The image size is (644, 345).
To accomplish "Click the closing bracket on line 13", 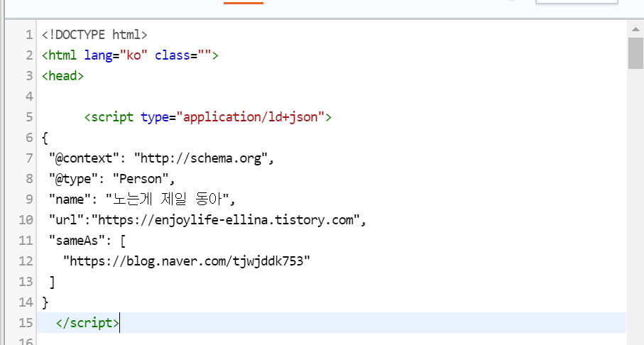I will coord(52,282).
